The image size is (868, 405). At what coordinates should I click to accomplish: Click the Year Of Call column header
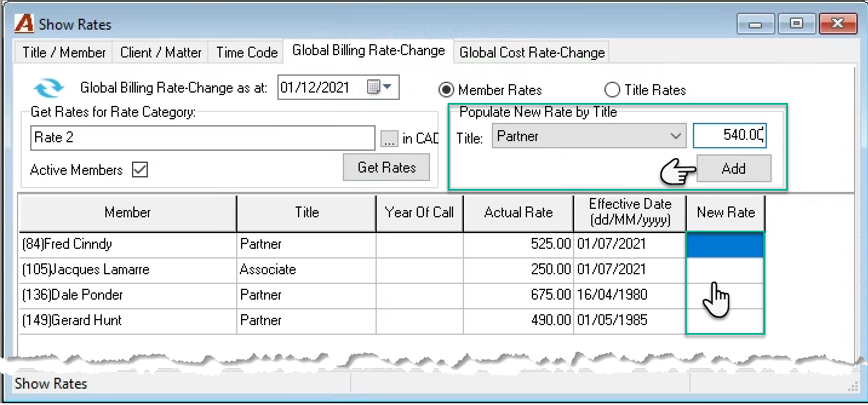point(420,212)
